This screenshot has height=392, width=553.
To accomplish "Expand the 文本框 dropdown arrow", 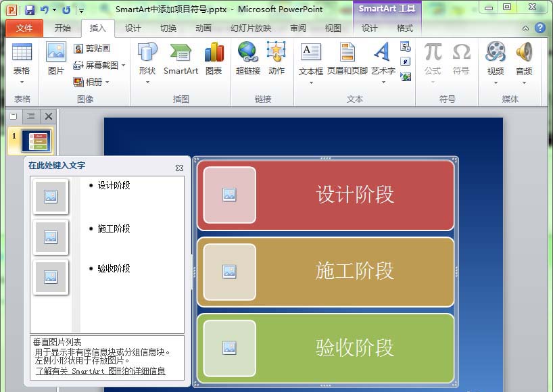I will (311, 83).
